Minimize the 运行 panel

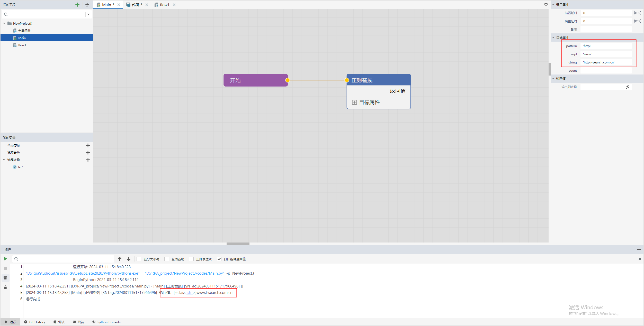pyautogui.click(x=639, y=250)
